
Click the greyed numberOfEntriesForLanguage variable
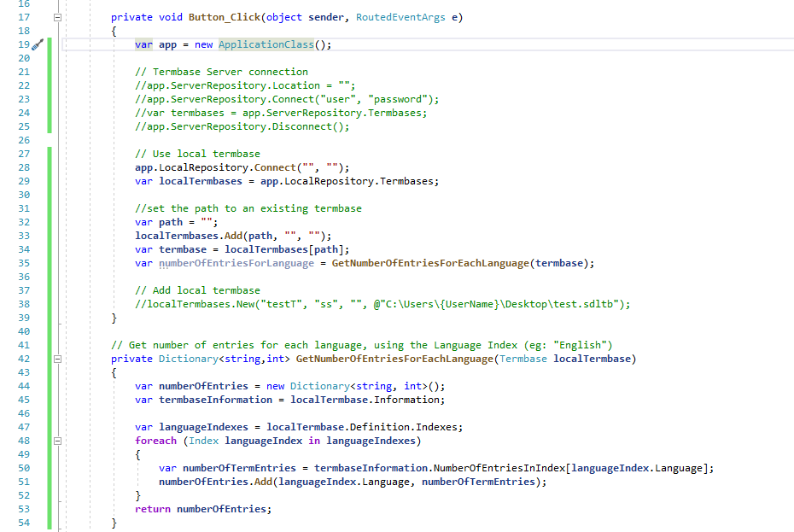tap(236, 264)
